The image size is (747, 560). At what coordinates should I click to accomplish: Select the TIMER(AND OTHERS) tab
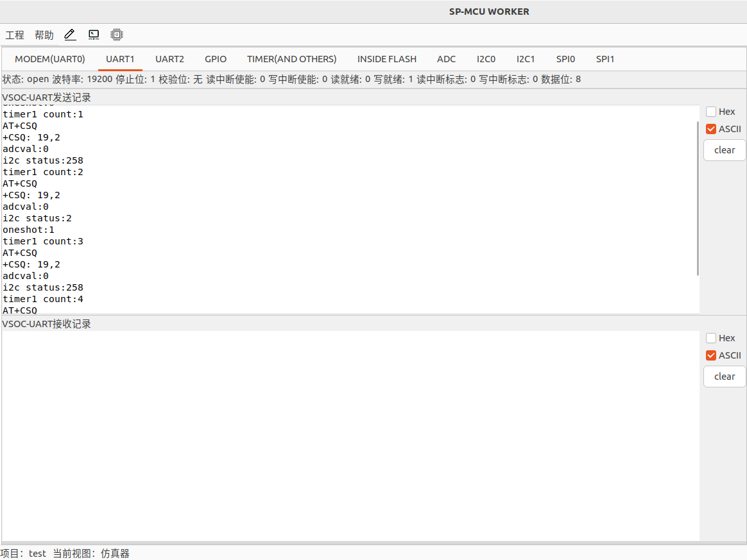tap(291, 59)
